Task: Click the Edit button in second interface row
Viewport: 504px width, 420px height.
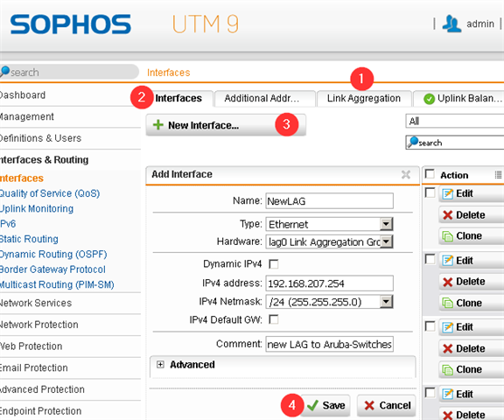Action: pyautogui.click(x=472, y=260)
